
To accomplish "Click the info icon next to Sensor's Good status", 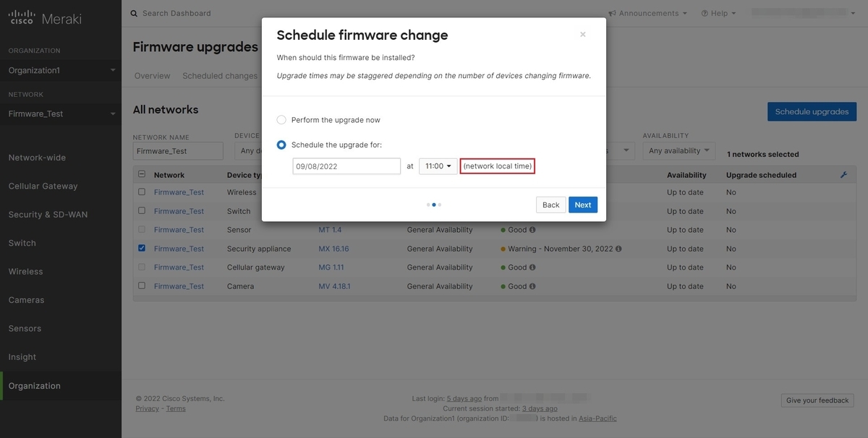I will point(533,230).
